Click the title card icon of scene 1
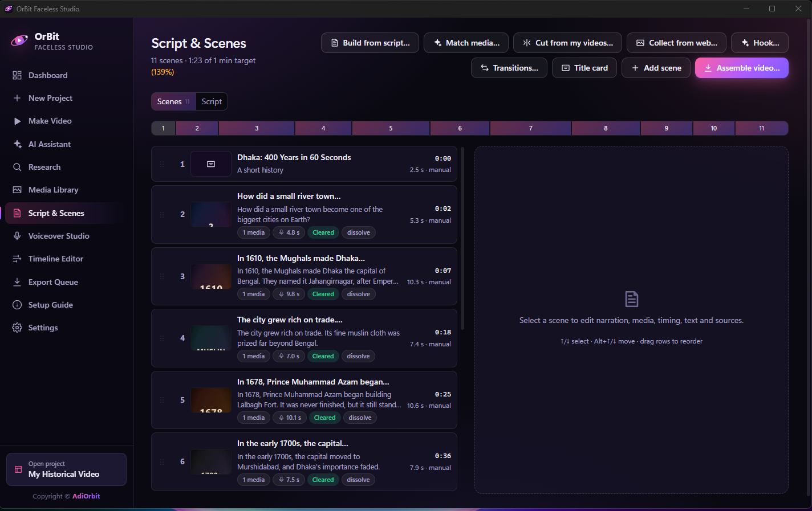 211,164
